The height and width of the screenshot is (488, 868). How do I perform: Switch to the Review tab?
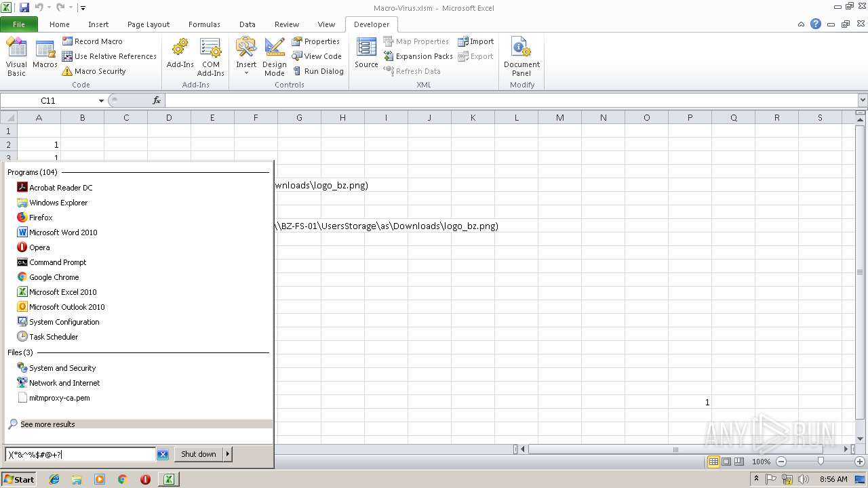[287, 24]
